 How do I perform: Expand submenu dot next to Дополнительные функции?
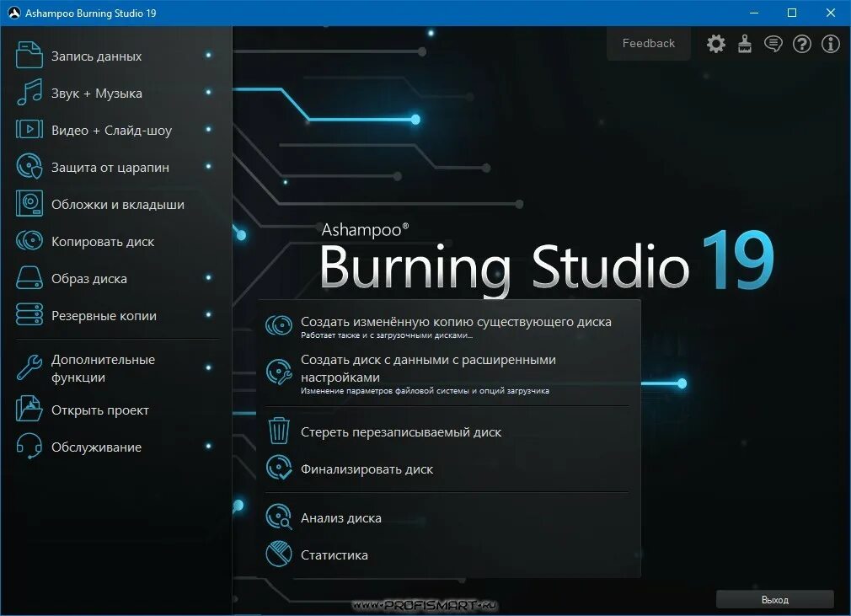coord(208,367)
